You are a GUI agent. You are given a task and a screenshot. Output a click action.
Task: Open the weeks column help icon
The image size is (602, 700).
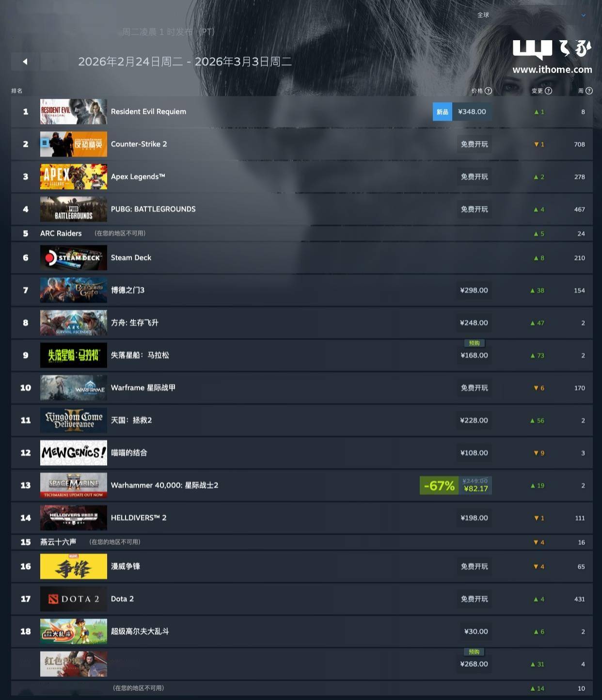589,91
